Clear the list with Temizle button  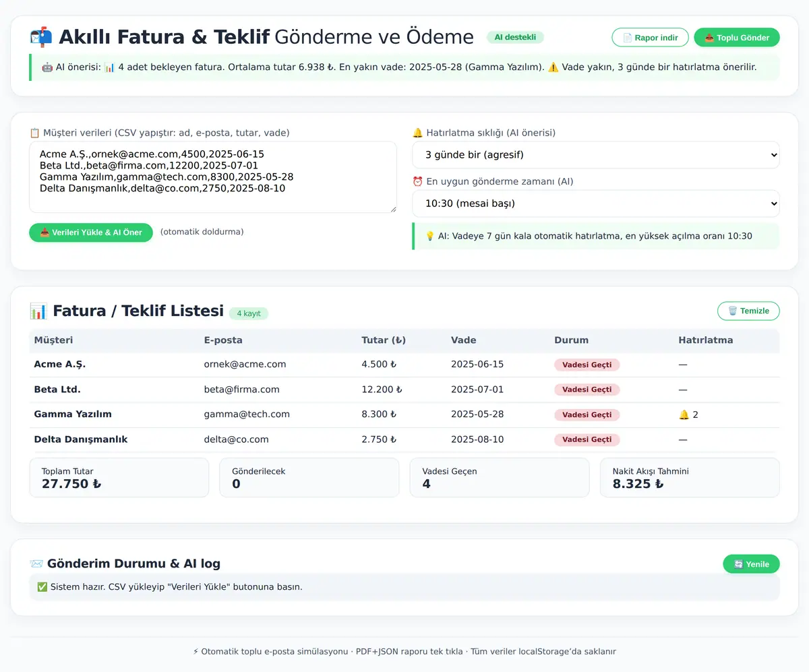(748, 311)
